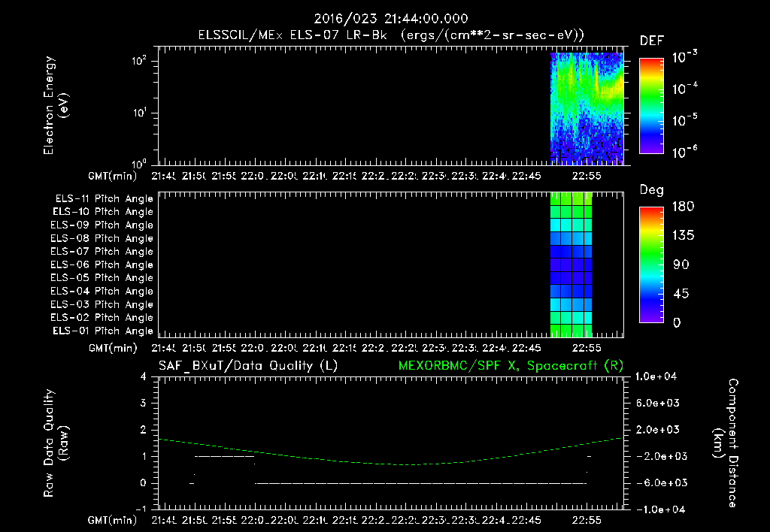Click the 'Deg' color bar heading
Viewport: 770px width, 532px height.
coord(652,190)
